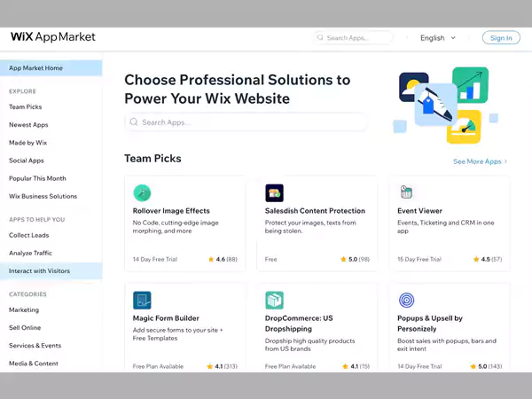Screen dimensions: 532x399
Task: Click 'Boost sales with popups' description
Action: tap(447, 345)
